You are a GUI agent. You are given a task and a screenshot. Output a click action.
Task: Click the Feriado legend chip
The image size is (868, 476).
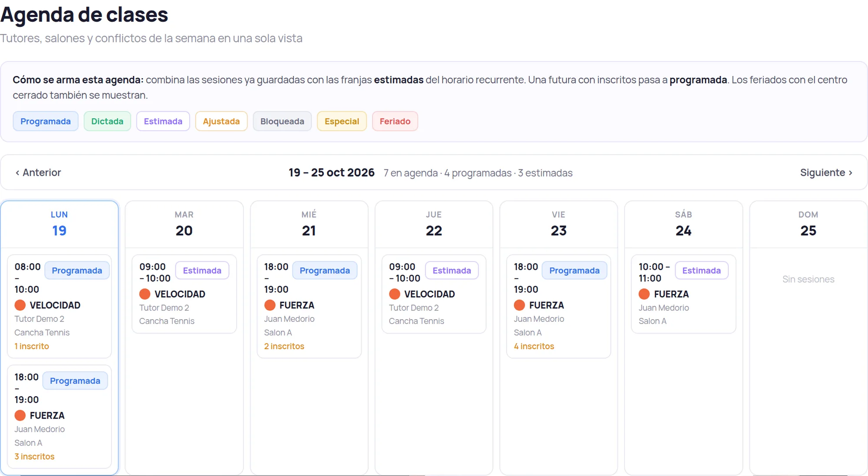coord(395,121)
